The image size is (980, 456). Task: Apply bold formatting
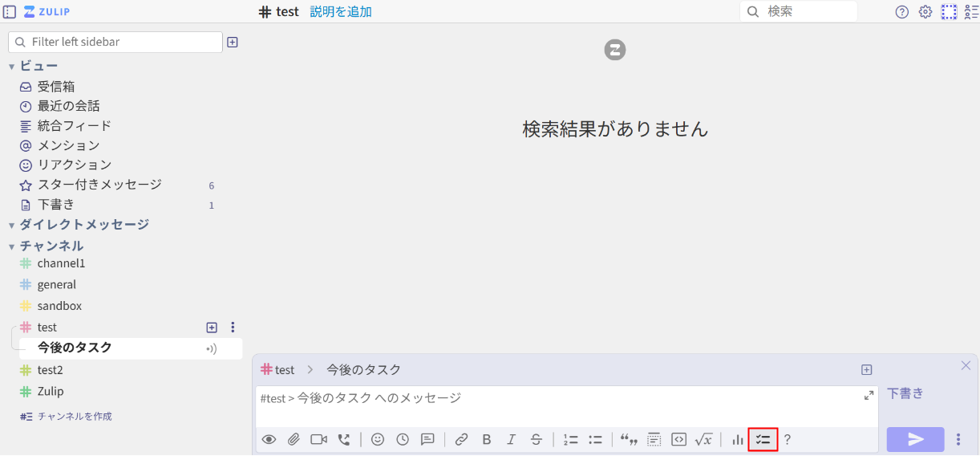click(487, 439)
